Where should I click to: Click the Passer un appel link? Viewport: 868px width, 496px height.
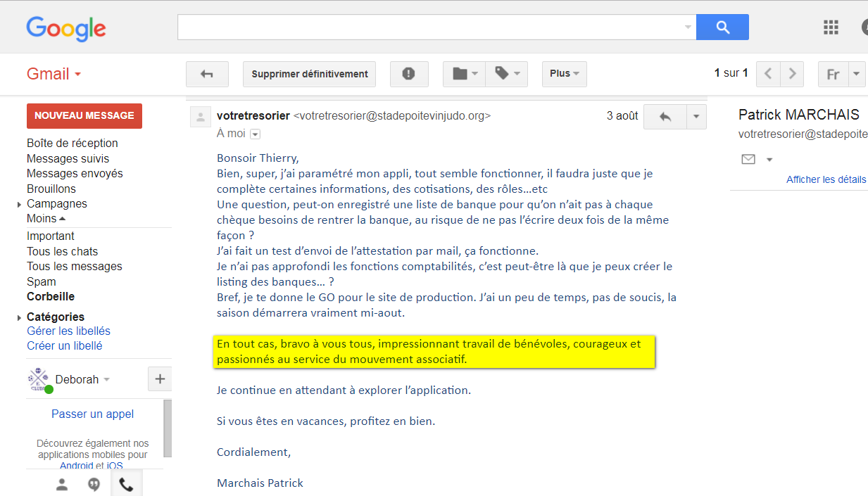(x=93, y=414)
